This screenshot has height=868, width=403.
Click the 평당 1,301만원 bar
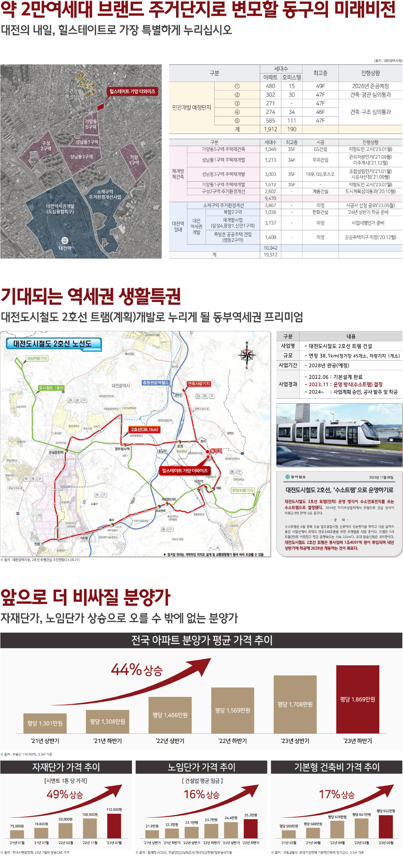45,723
